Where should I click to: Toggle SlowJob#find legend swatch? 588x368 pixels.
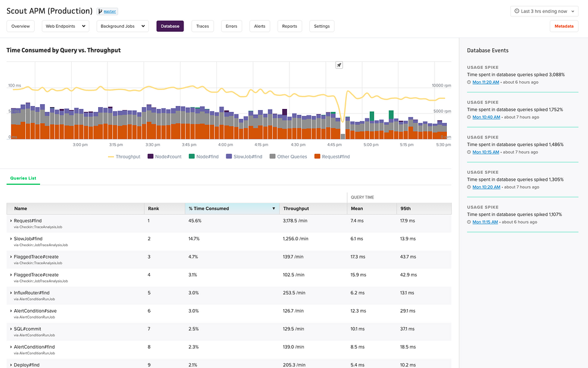229,156
